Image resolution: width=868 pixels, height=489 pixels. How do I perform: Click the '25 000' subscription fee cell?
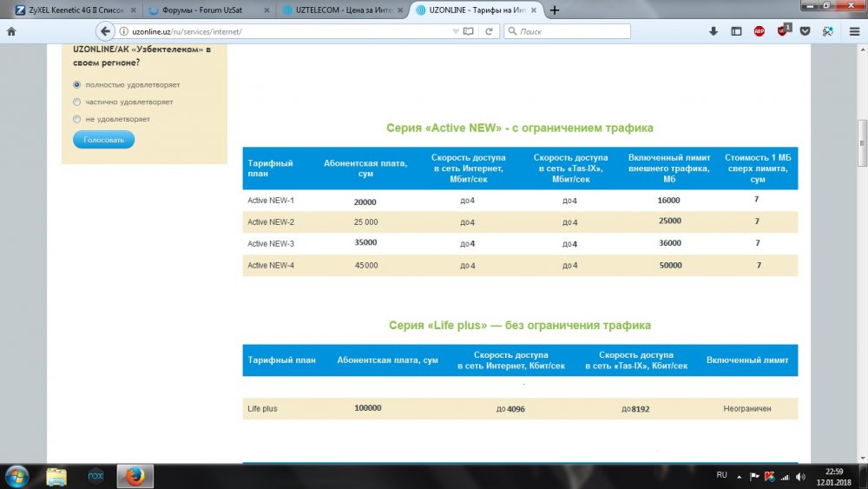tap(366, 222)
